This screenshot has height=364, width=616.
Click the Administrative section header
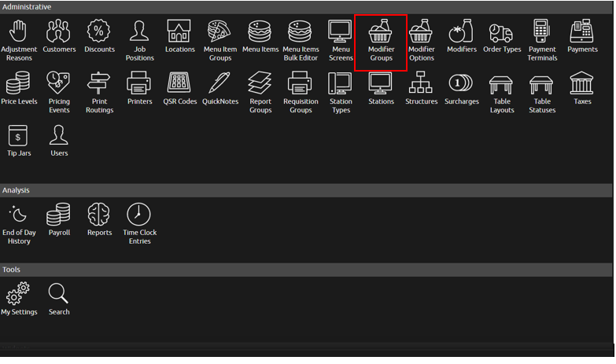coord(307,6)
